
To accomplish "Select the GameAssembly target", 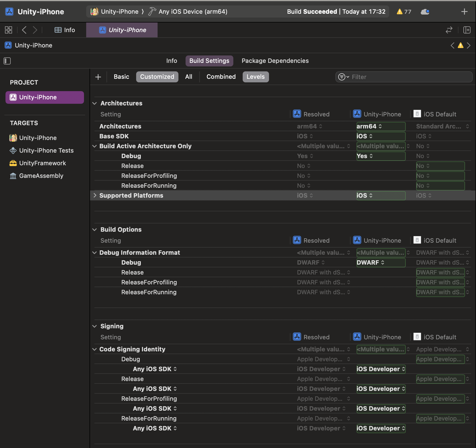I will coord(41,176).
